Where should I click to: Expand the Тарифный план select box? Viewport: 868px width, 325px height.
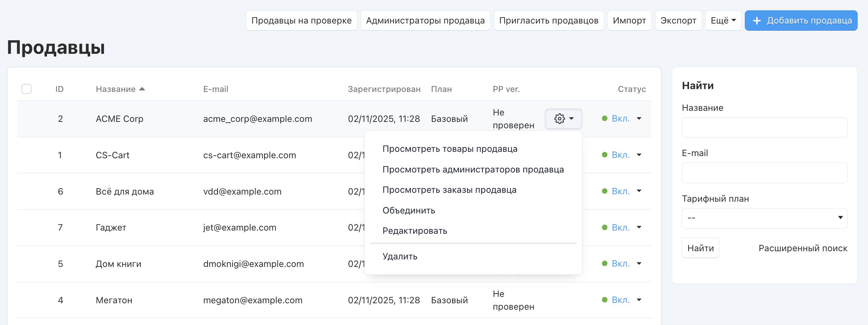pyautogui.click(x=764, y=218)
